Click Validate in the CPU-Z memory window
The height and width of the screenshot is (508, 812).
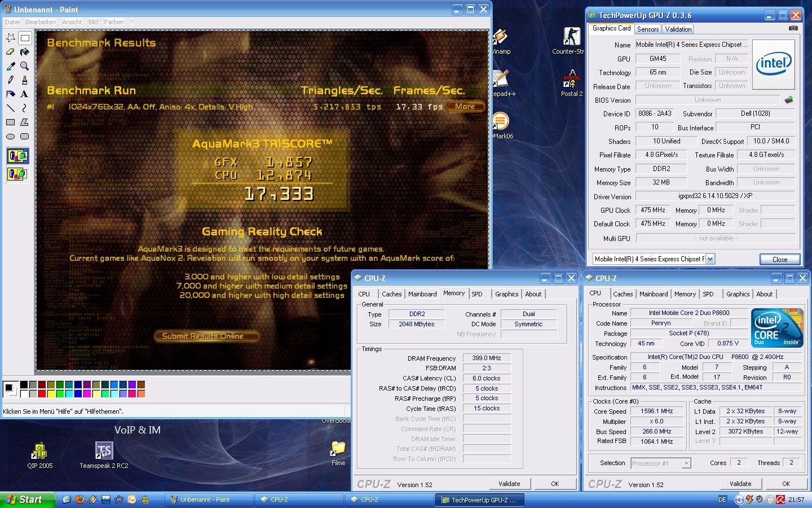[x=509, y=484]
